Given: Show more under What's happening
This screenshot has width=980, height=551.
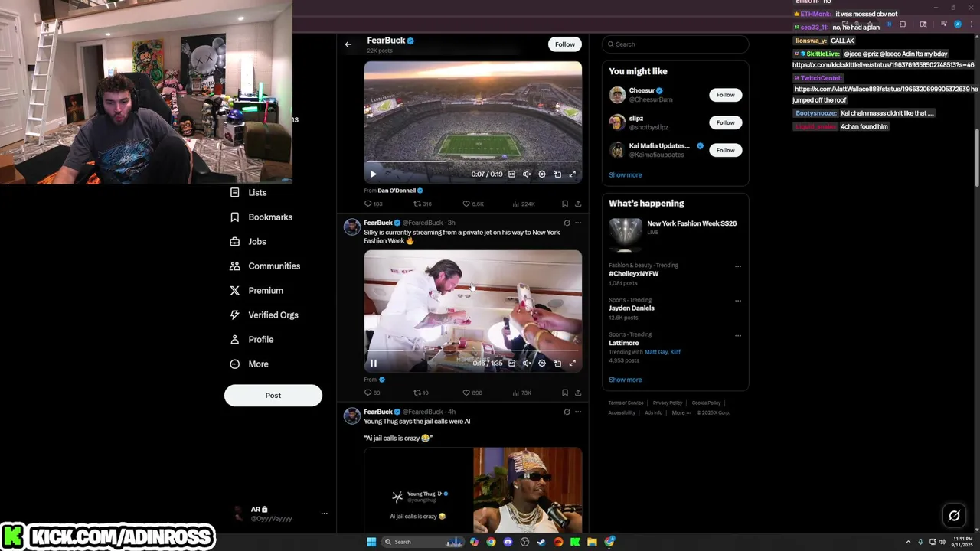Looking at the screenshot, I should pyautogui.click(x=626, y=380).
